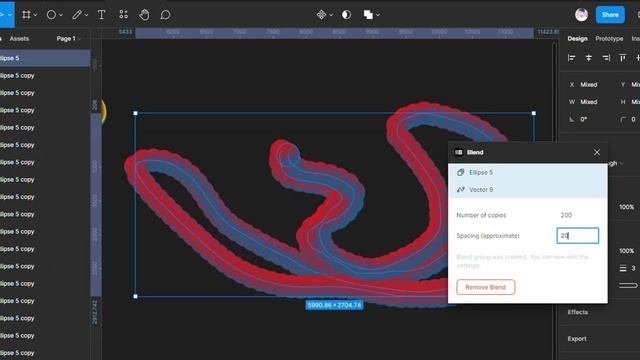Click the vector path icon beside Vector 9
The width and height of the screenshot is (640, 360).
tap(461, 190)
